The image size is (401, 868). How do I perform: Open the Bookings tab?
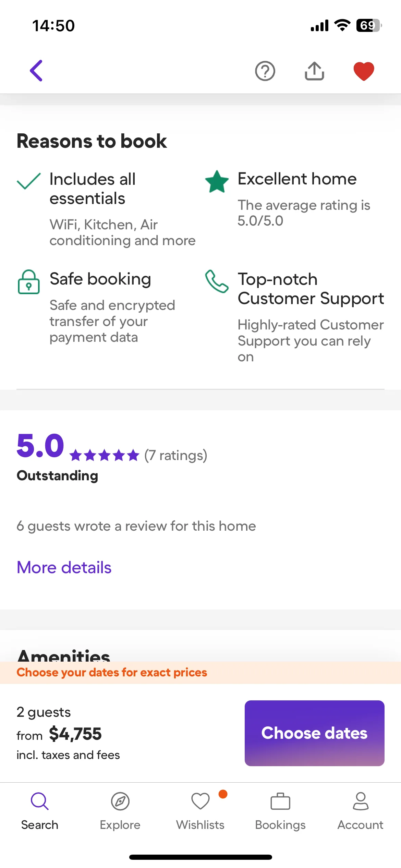(x=280, y=810)
